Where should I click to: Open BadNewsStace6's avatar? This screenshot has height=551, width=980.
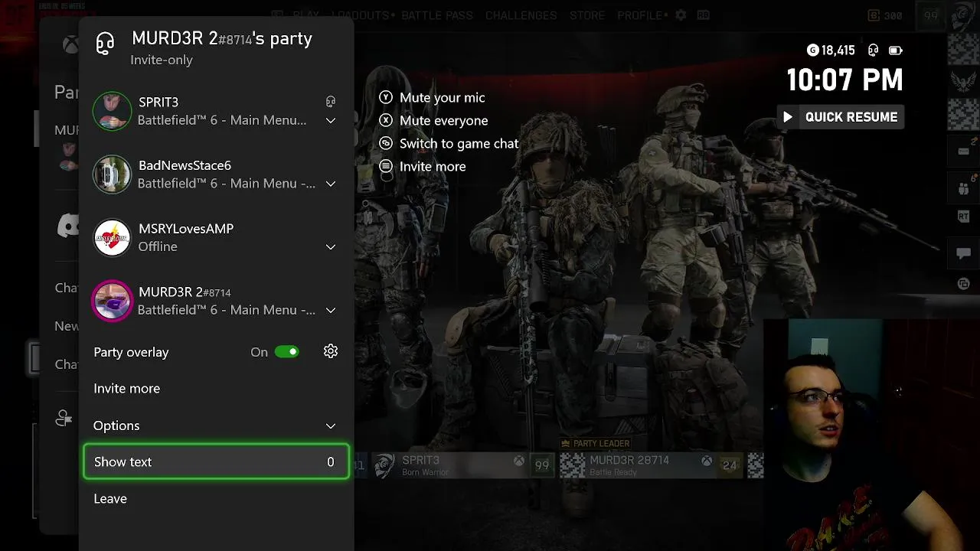(112, 174)
